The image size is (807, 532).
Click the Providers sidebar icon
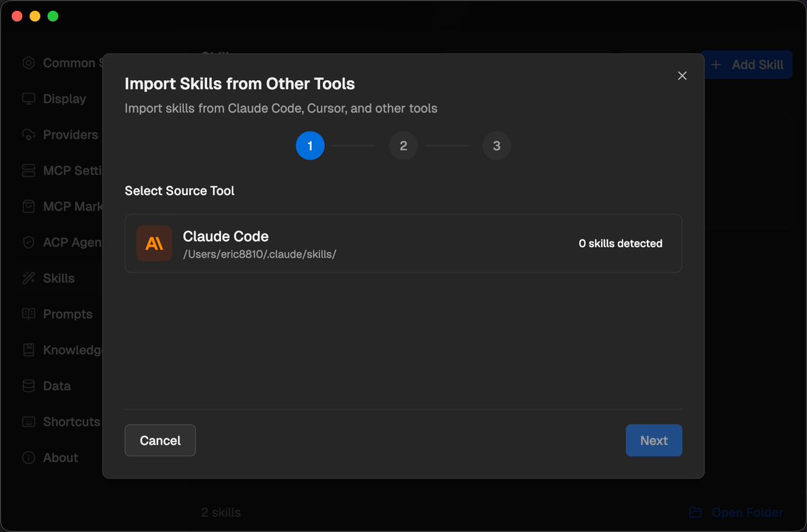(28, 135)
